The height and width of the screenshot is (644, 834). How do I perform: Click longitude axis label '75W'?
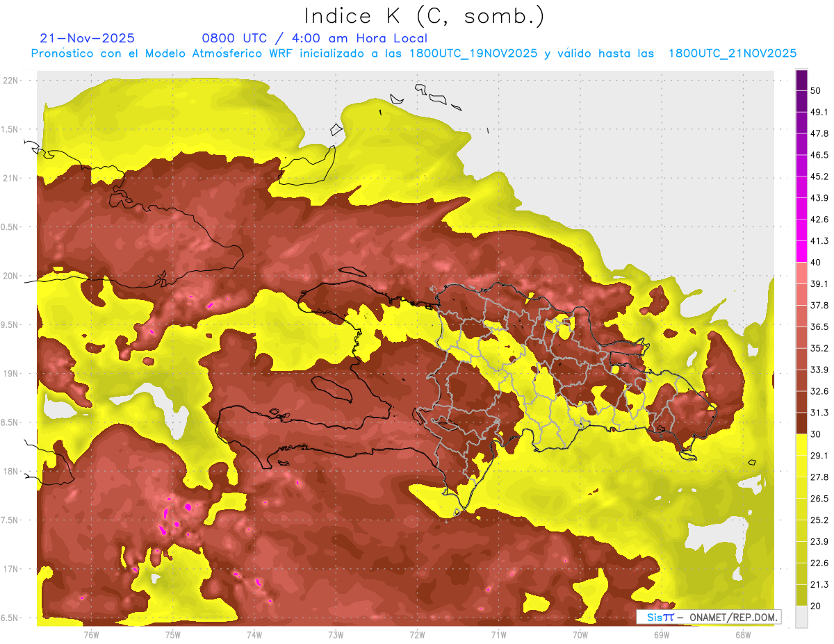tap(173, 635)
